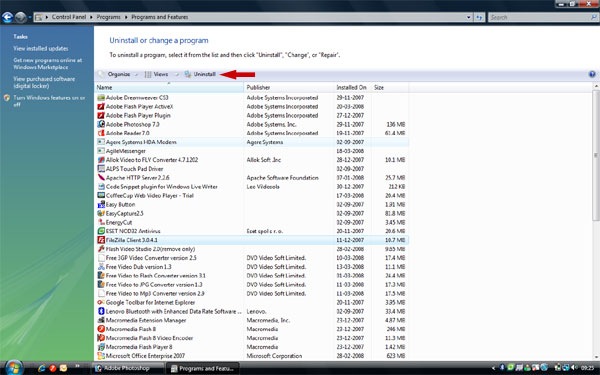Click Control Panel in the breadcrumb

68,17
